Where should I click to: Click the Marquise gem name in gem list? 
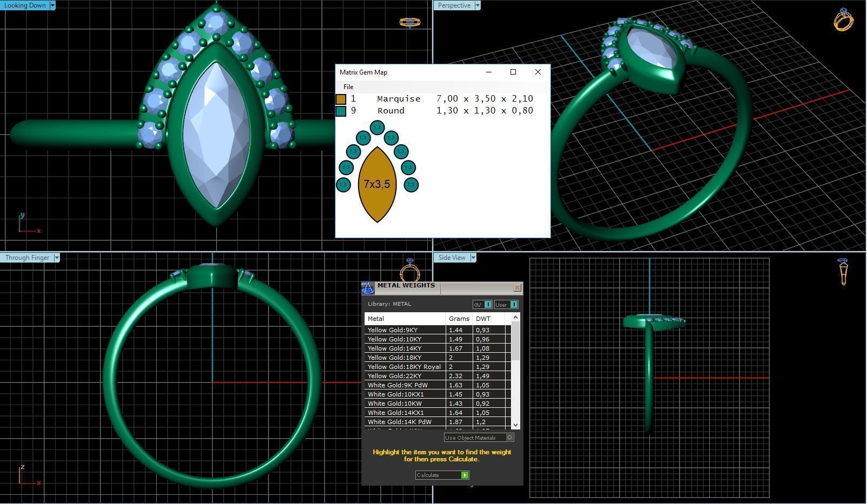point(399,99)
